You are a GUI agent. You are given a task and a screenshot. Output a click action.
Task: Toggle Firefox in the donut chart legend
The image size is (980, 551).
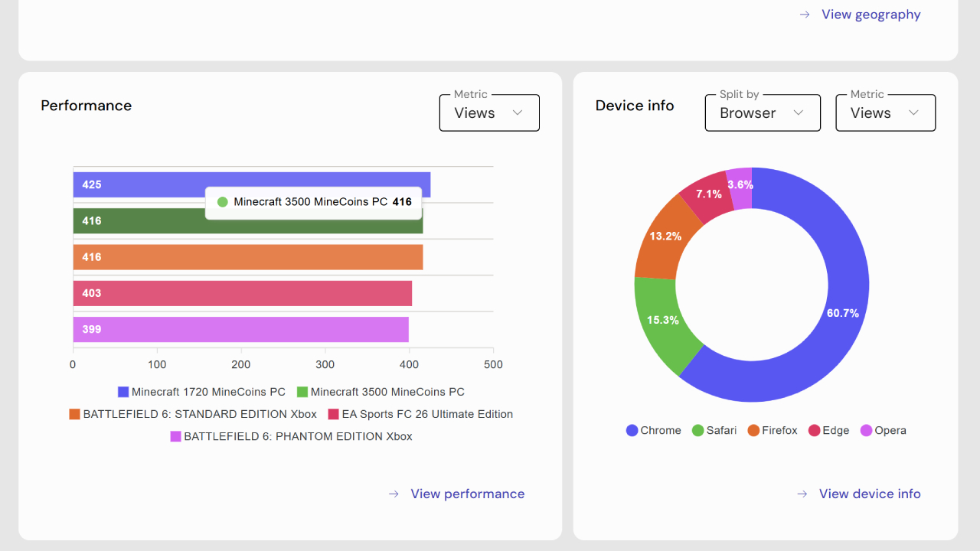tap(773, 431)
